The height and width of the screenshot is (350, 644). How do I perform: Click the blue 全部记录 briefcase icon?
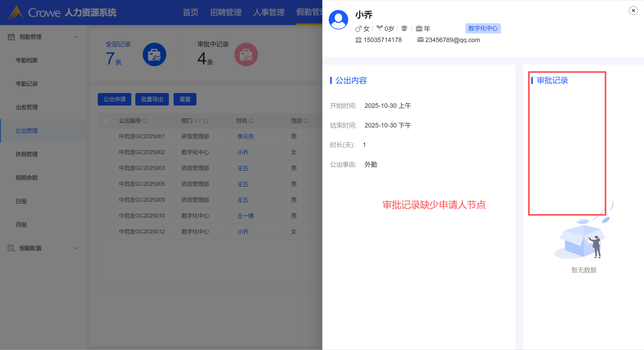(x=154, y=55)
